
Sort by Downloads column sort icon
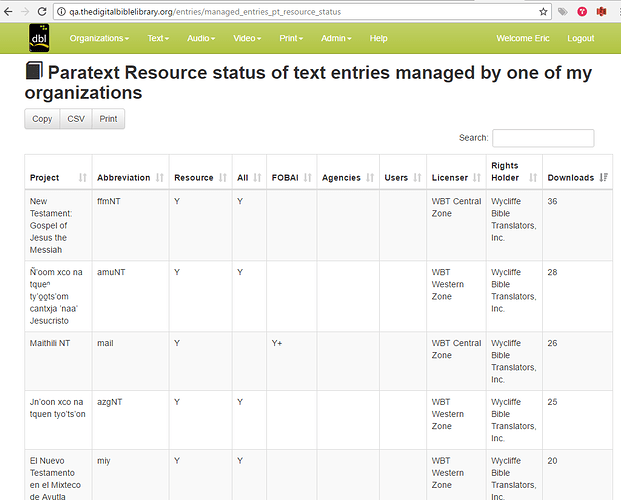click(x=604, y=177)
